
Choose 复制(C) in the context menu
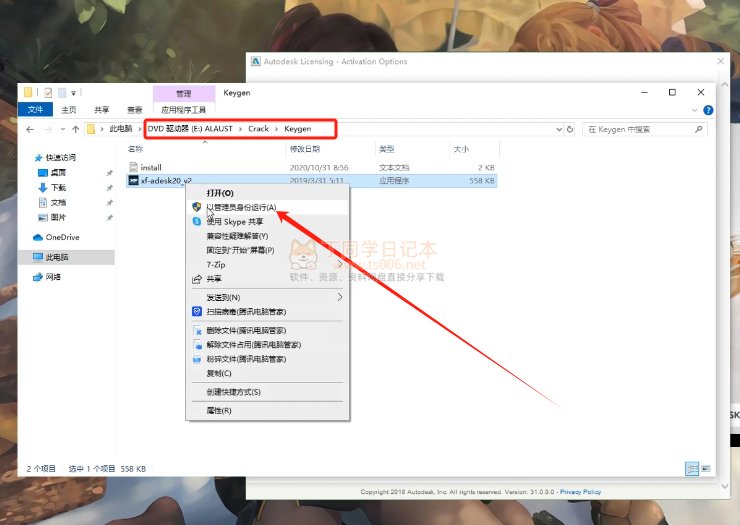pos(267,373)
